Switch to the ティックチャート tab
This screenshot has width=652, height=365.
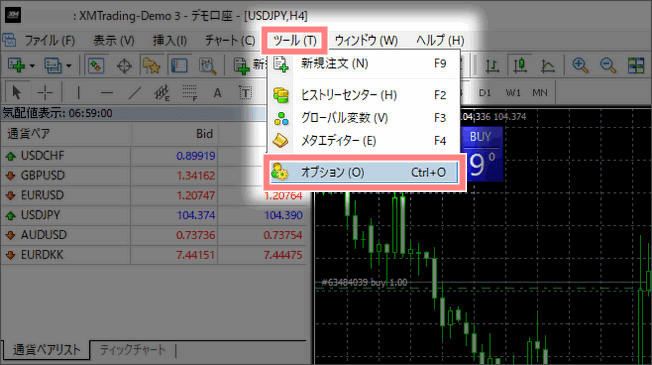tap(132, 350)
